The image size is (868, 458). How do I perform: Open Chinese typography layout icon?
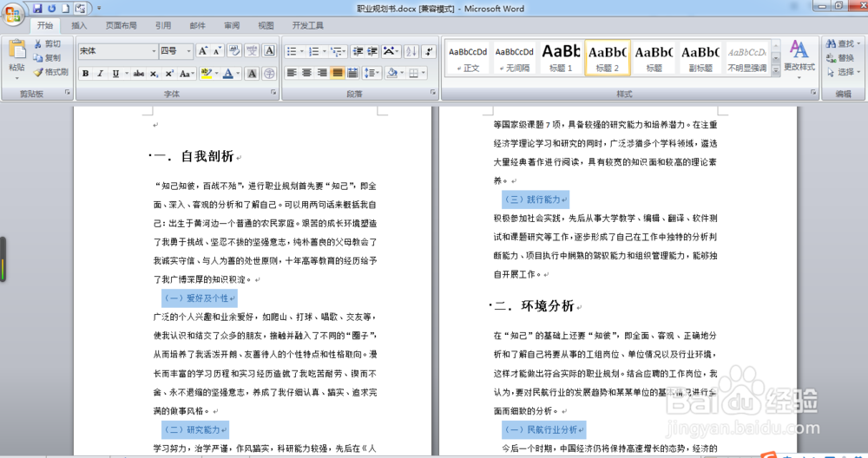pyautogui.click(x=391, y=51)
